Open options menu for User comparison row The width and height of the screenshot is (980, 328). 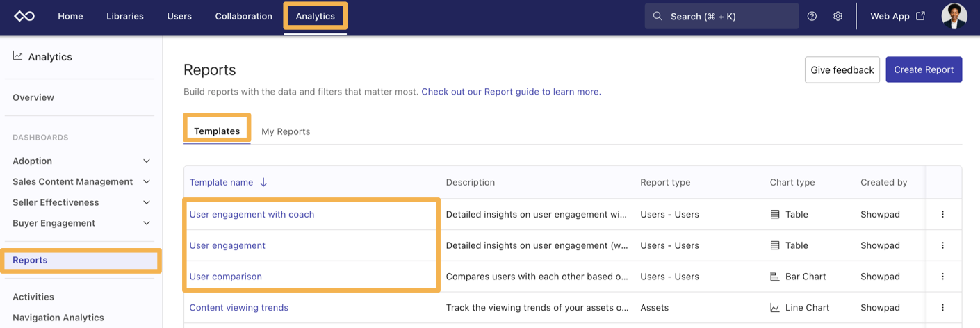click(x=942, y=277)
